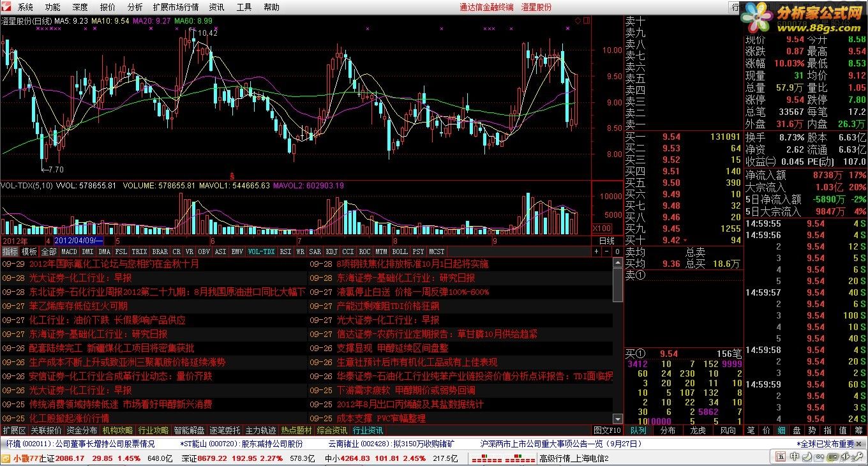Switch to the 指标 tab
Viewport: 868px width, 466px height.
[10, 252]
